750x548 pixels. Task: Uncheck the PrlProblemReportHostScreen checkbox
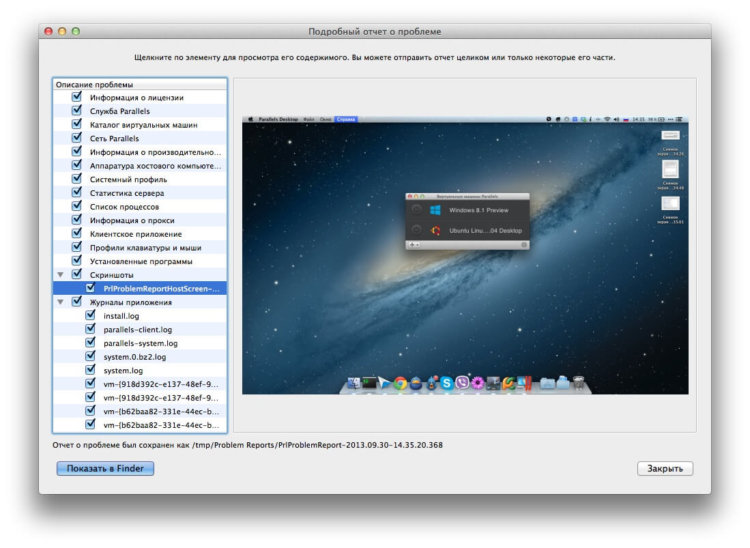(90, 288)
